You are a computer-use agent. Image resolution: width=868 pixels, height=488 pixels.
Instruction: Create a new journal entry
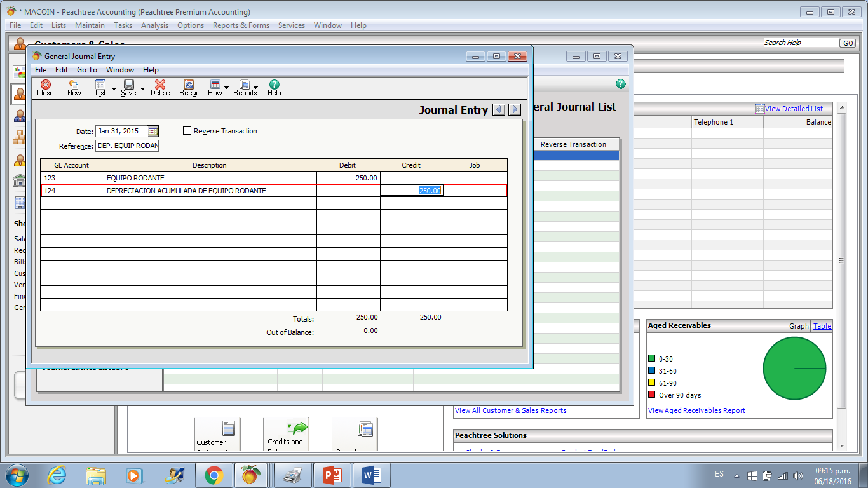(74, 88)
